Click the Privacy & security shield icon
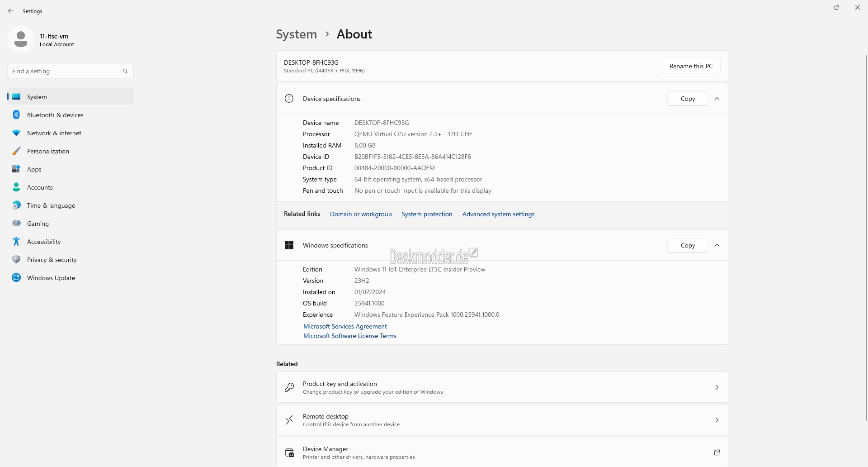The height and width of the screenshot is (467, 868). click(16, 260)
